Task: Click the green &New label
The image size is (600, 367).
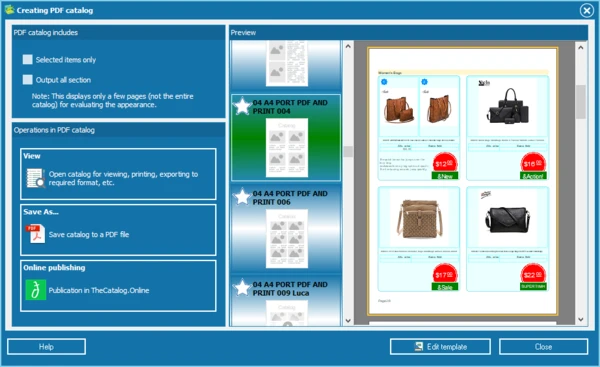Action: point(445,176)
